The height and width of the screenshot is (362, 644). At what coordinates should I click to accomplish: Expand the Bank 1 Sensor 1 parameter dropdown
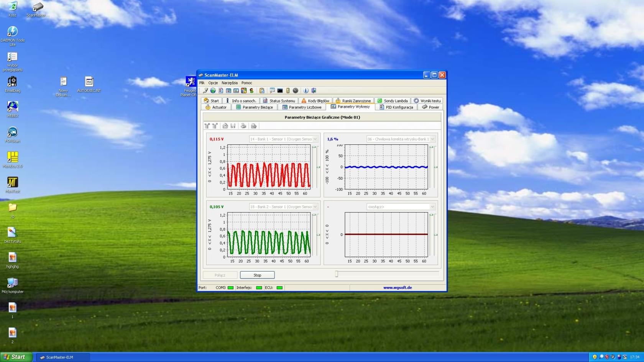coord(315,139)
